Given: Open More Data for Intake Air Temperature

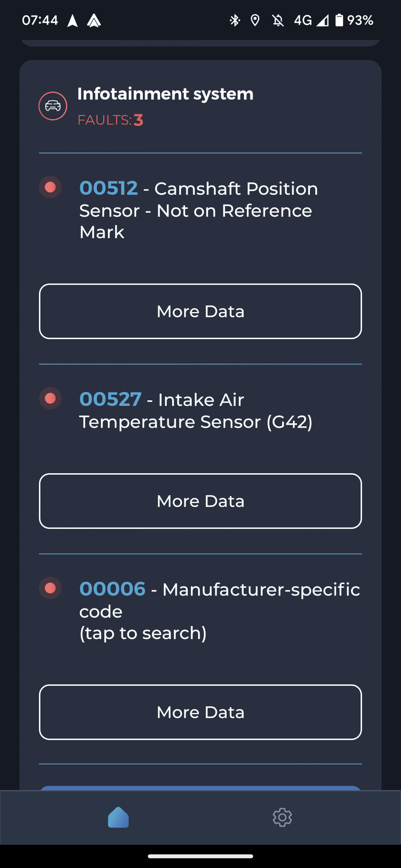Looking at the screenshot, I should point(200,501).
